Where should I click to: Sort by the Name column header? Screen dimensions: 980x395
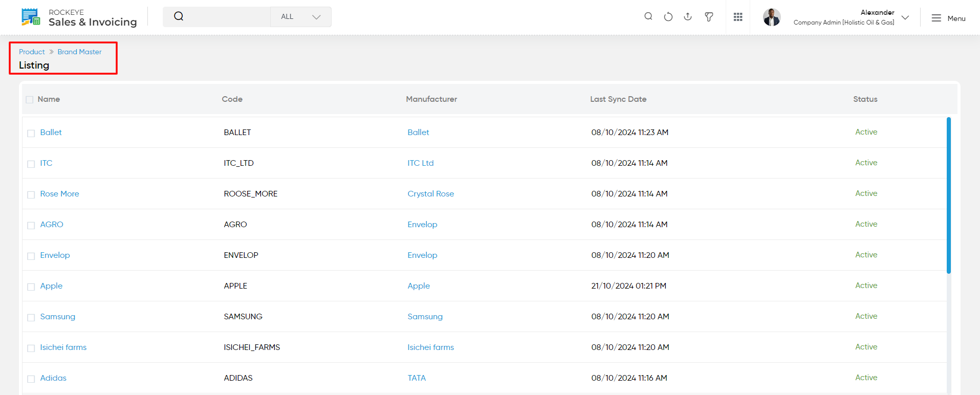pyautogui.click(x=49, y=99)
